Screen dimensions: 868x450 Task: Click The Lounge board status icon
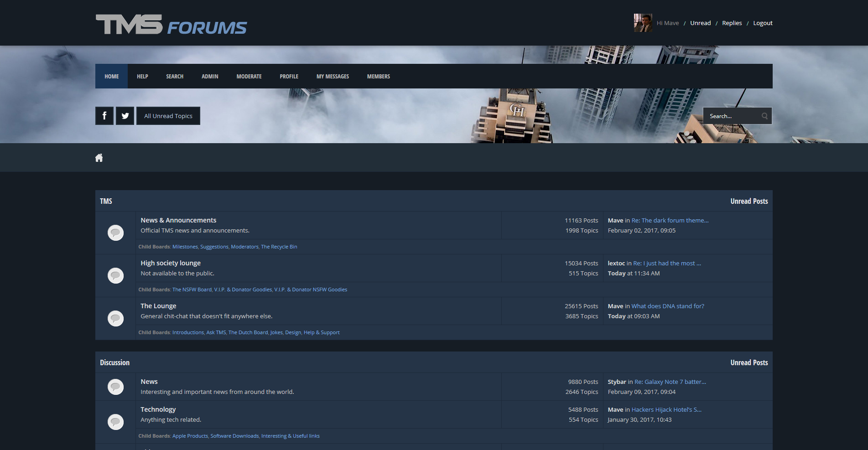pos(115,318)
